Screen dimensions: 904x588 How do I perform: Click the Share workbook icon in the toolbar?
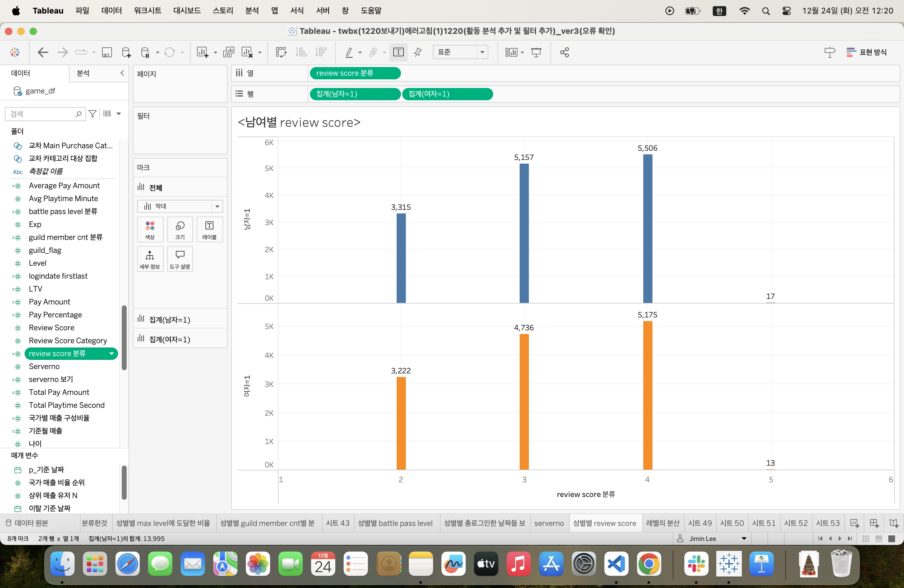pos(565,52)
